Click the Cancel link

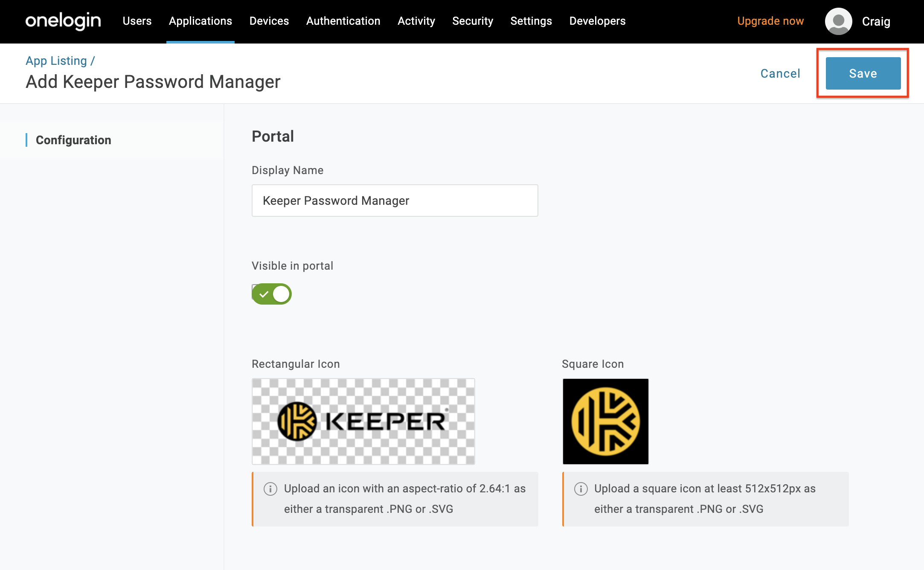click(x=780, y=73)
